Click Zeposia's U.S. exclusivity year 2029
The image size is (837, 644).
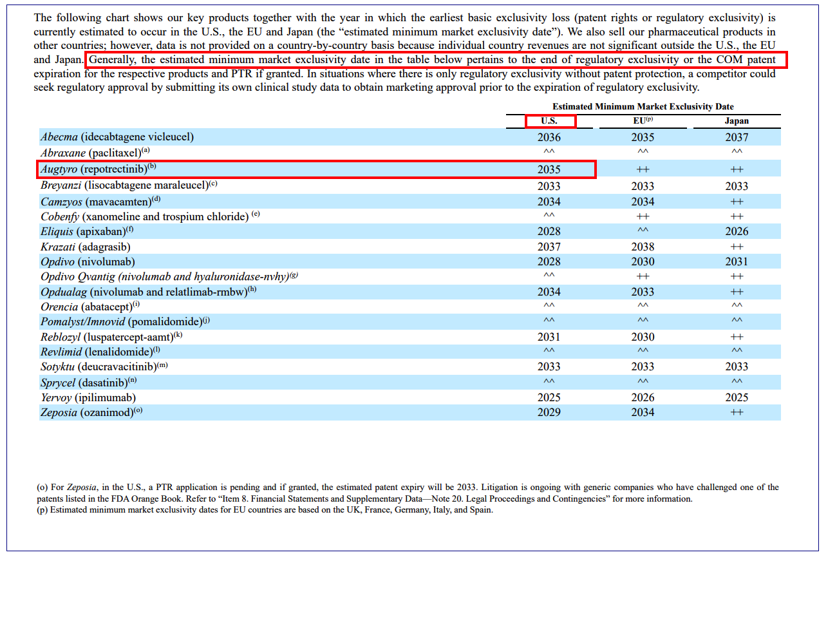(x=549, y=412)
